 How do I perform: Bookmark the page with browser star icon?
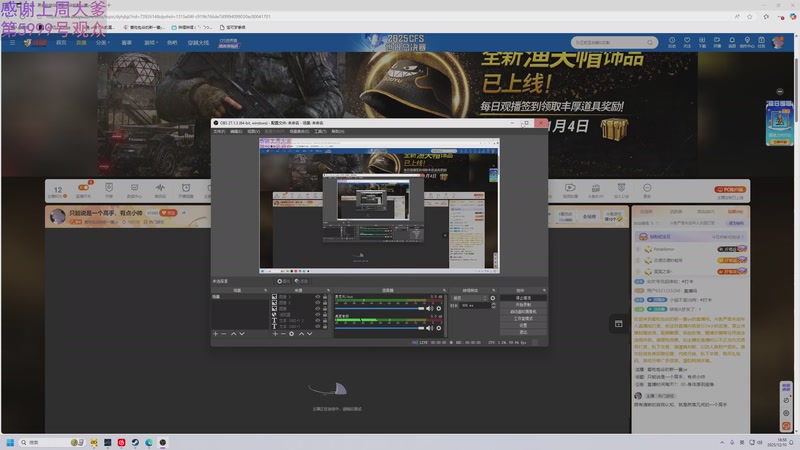click(749, 16)
